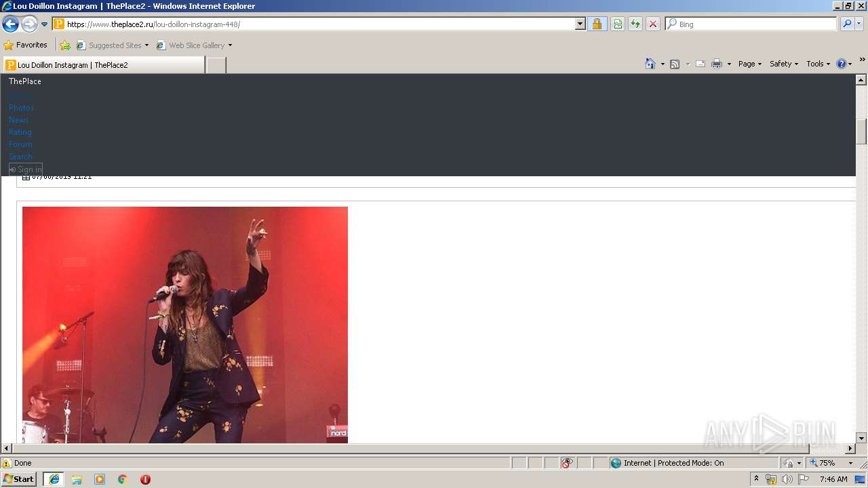Screen dimensions: 868x488
Task: Click the Show Desktop tray button
Action: pos(861,479)
